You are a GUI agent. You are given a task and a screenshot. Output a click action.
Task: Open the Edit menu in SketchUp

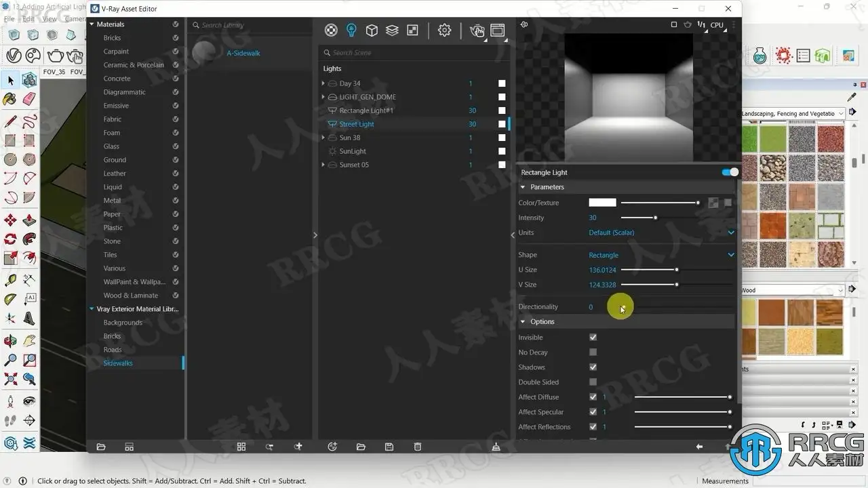tap(28, 19)
